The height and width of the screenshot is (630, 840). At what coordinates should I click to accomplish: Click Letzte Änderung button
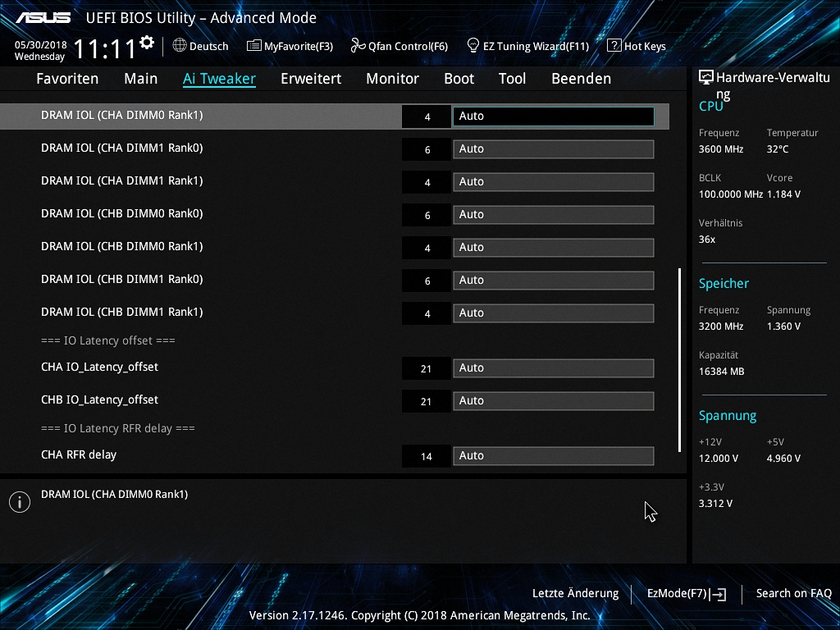(575, 594)
